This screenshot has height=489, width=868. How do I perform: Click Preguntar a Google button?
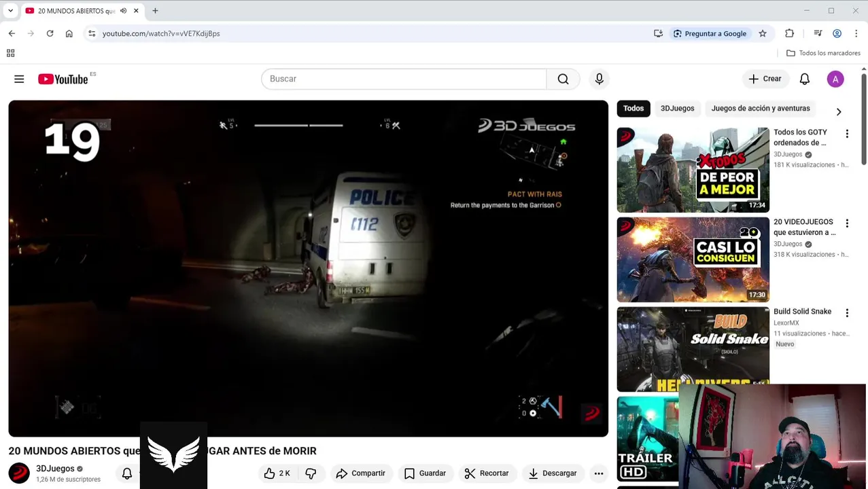pyautogui.click(x=710, y=33)
